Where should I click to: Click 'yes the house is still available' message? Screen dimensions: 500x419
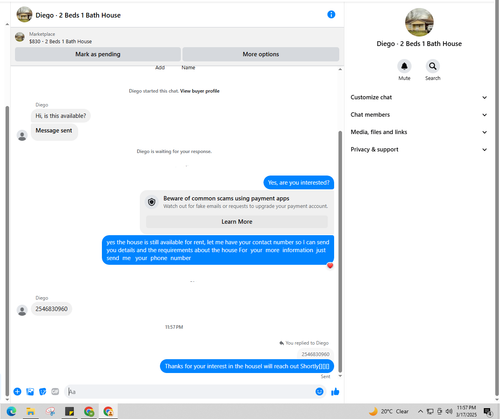coord(218,250)
